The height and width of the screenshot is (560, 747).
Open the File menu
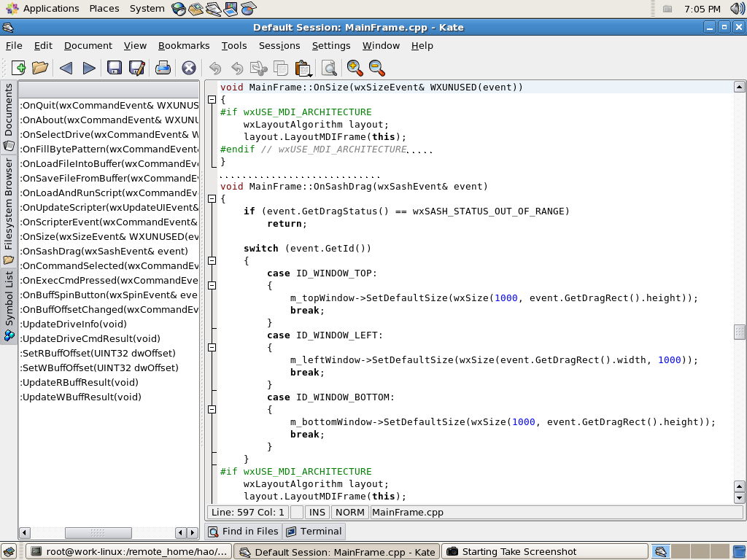pos(14,46)
